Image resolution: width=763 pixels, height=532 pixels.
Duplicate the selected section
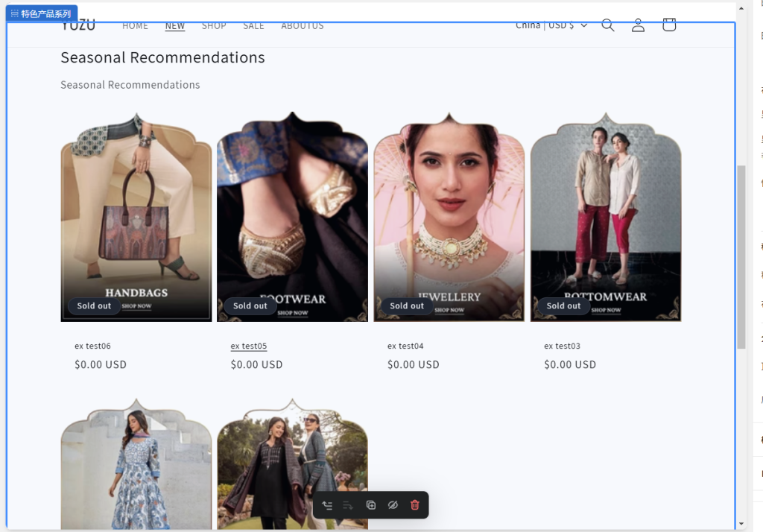(370, 504)
